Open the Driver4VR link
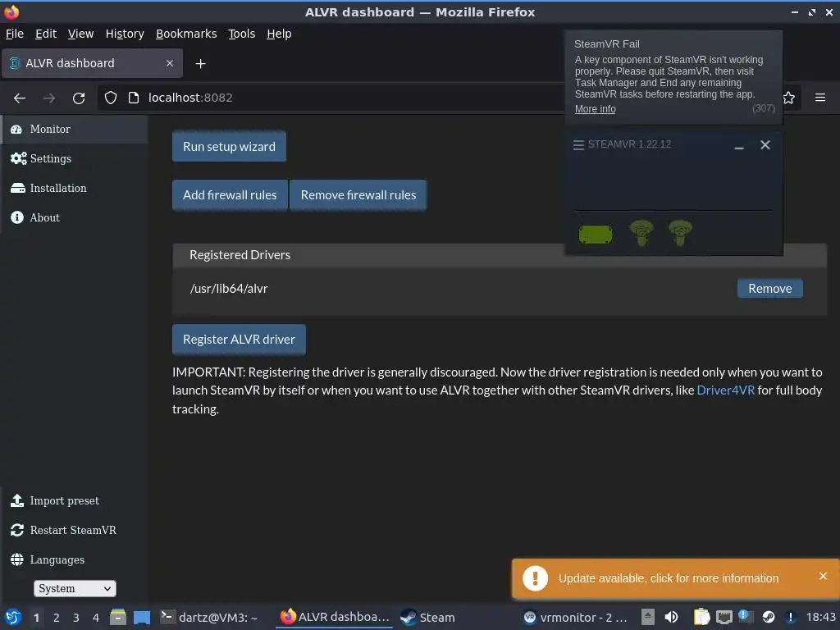This screenshot has height=630, width=840. (x=725, y=390)
